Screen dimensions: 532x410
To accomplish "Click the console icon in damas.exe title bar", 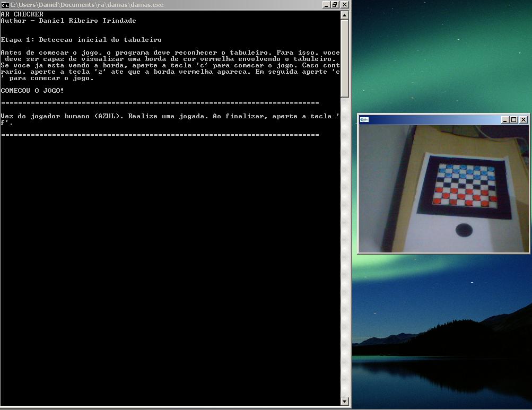I will pyautogui.click(x=5, y=4).
